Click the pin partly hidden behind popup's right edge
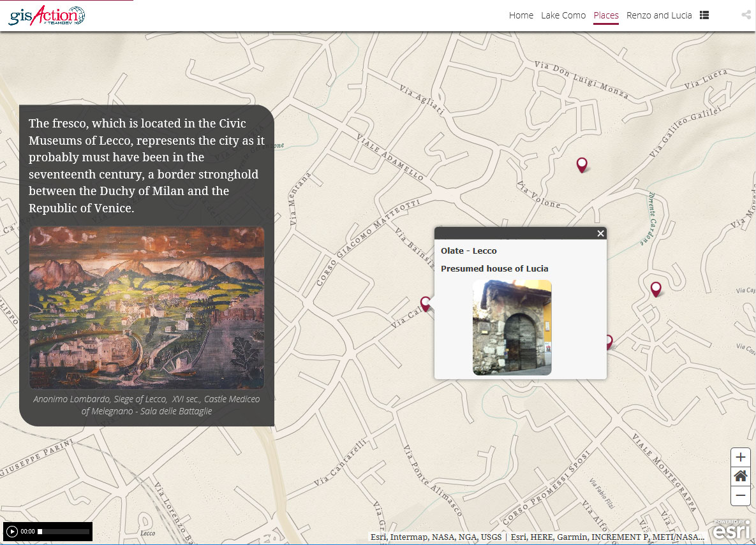 click(x=609, y=342)
